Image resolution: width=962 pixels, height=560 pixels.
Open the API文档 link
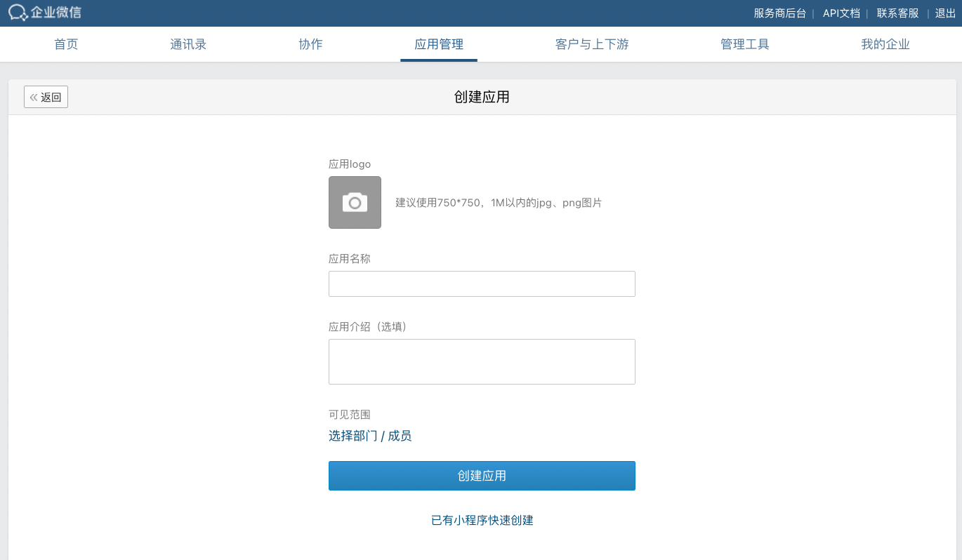841,13
